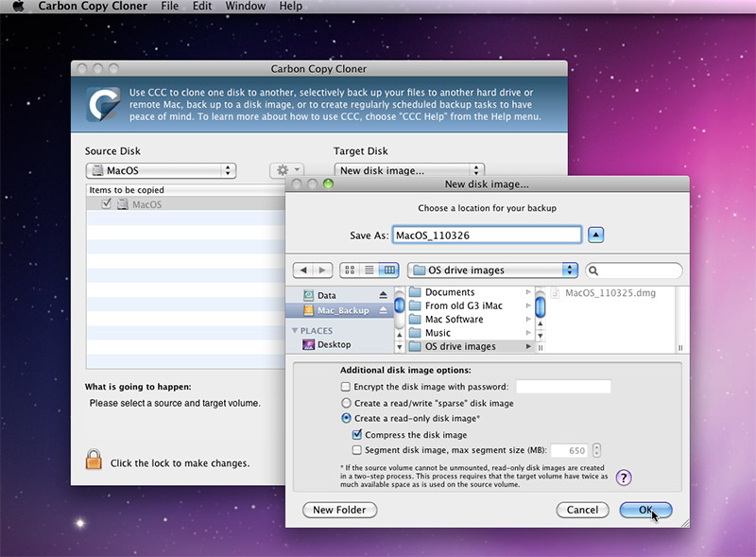Open the Apple menu
The image size is (756, 557).
17,7
